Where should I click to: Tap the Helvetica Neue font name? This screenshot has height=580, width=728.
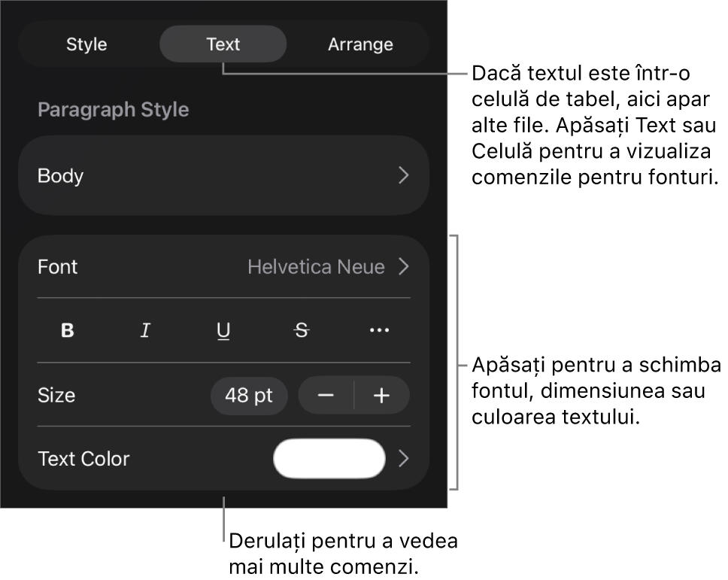click(316, 266)
